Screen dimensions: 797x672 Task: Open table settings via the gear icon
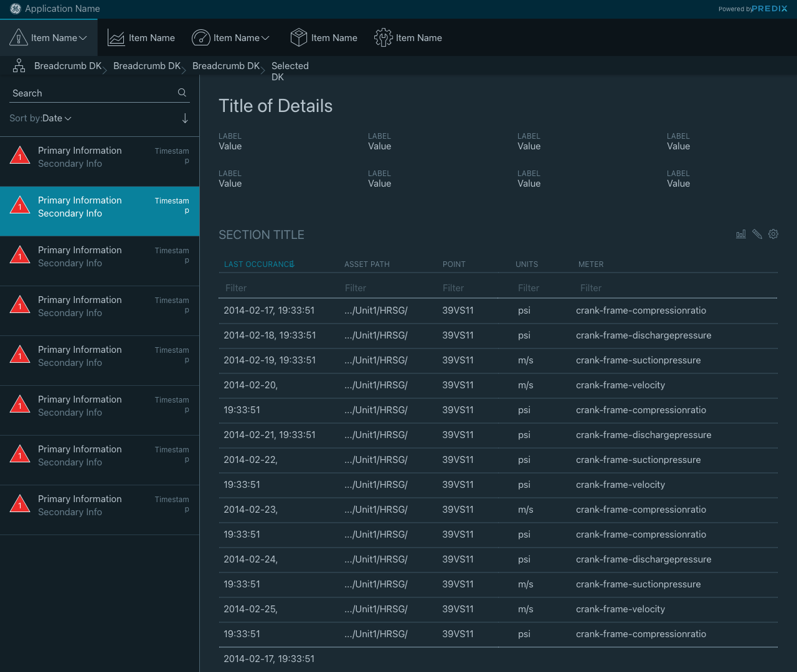coord(773,235)
